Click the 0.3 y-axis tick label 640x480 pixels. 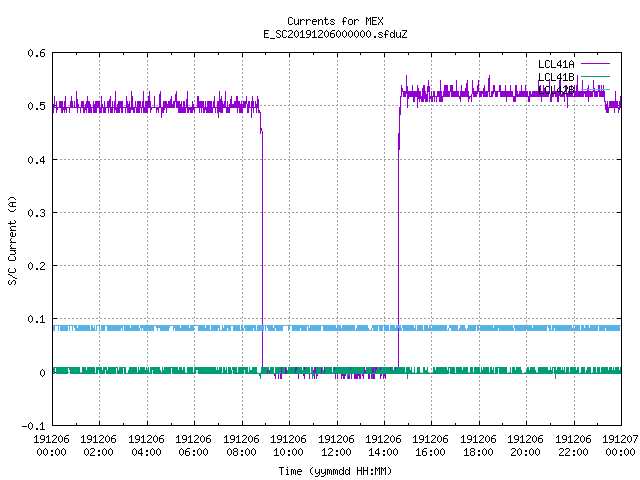click(36, 213)
